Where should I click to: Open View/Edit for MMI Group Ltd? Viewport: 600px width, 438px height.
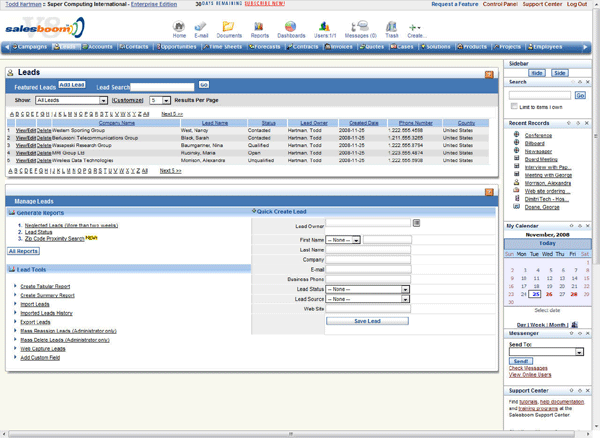[x=26, y=153]
